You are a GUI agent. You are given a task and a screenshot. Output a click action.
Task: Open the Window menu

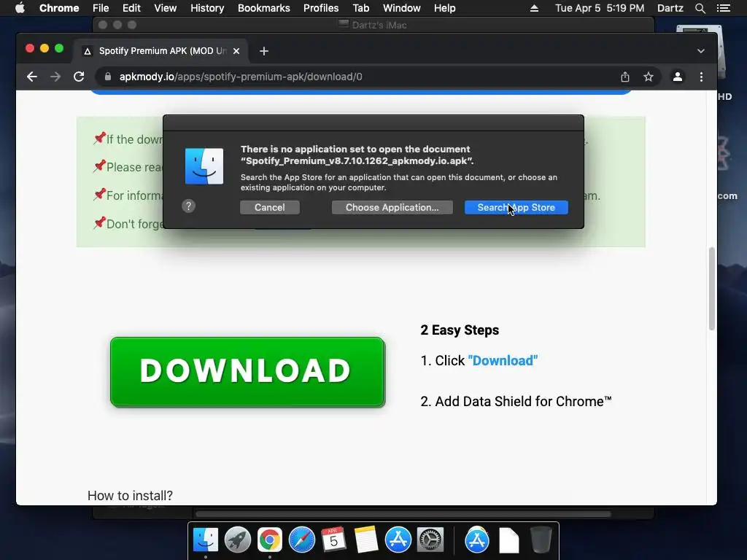pos(402,8)
